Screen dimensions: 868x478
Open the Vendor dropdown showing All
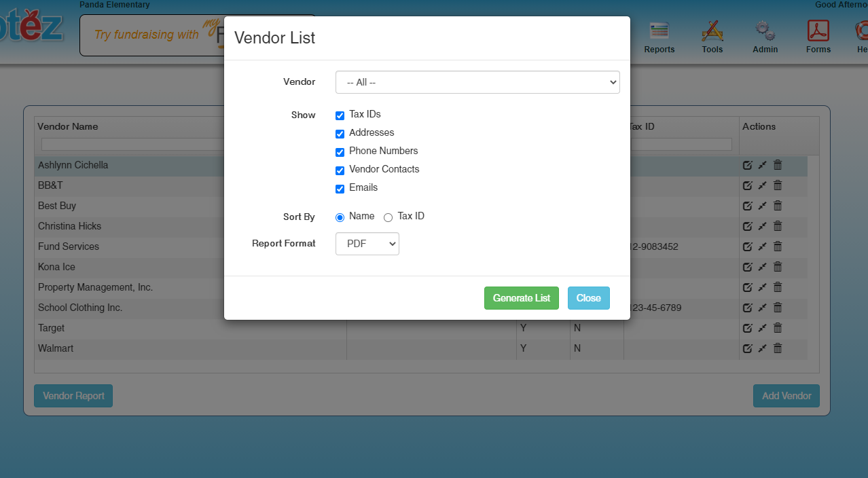point(477,82)
